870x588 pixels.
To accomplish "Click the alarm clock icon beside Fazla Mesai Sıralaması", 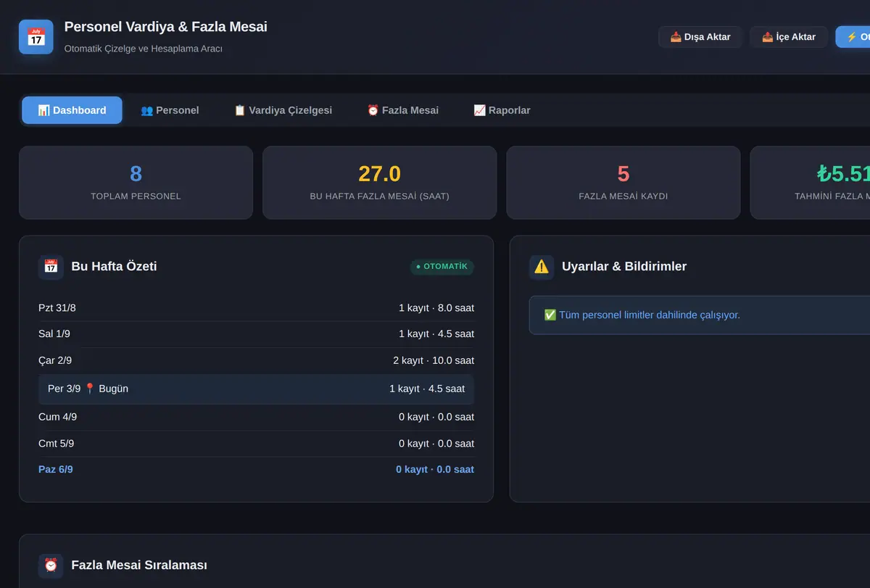I will tap(51, 565).
